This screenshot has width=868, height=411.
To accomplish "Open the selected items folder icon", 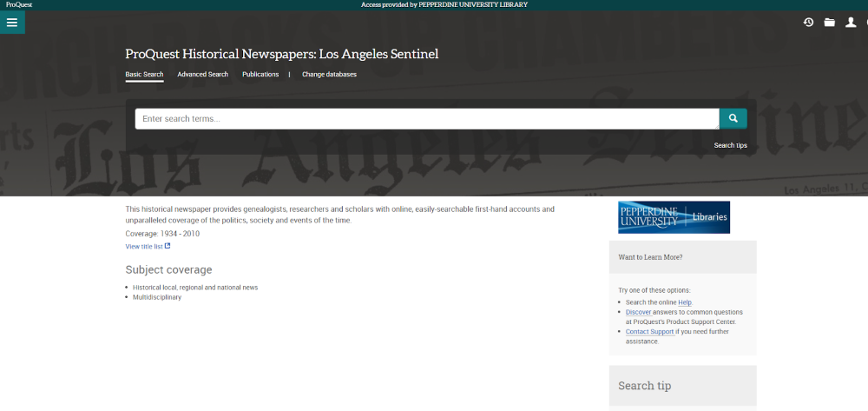I will (x=829, y=22).
